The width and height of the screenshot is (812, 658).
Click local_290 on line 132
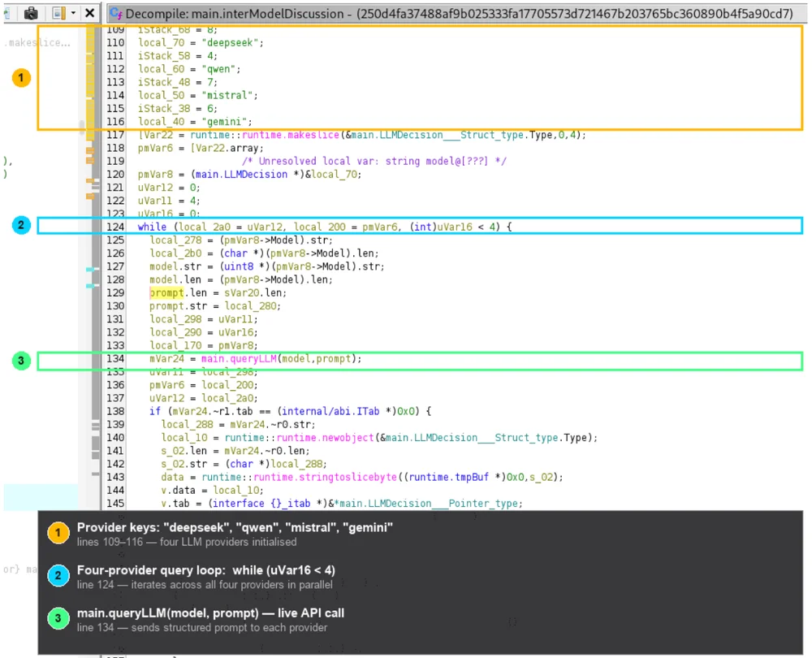[175, 332]
